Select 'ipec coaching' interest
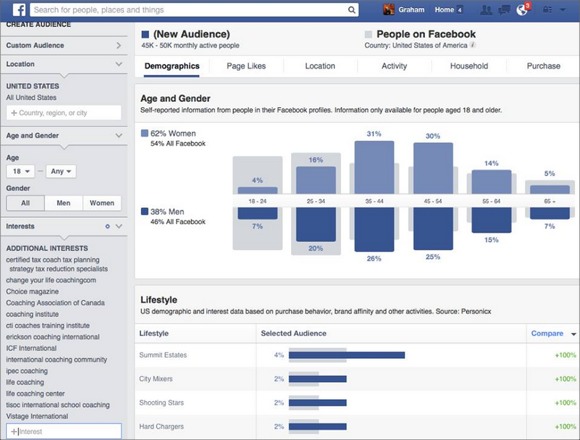The height and width of the screenshot is (440, 580). (27, 371)
